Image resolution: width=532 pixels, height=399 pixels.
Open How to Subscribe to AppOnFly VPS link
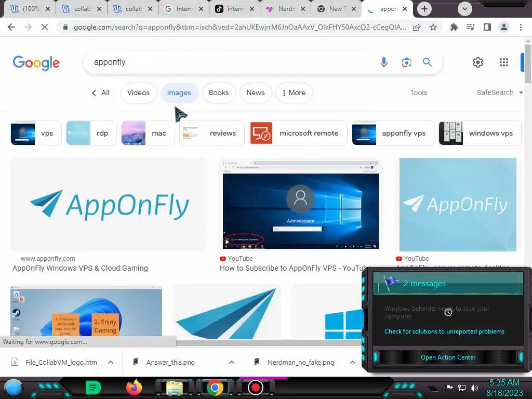click(292, 268)
